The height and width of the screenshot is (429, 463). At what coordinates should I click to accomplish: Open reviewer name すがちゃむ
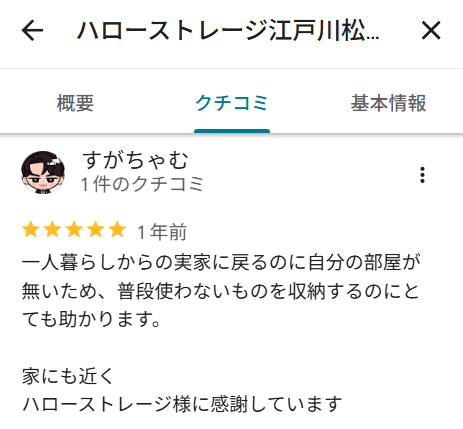pos(135,160)
